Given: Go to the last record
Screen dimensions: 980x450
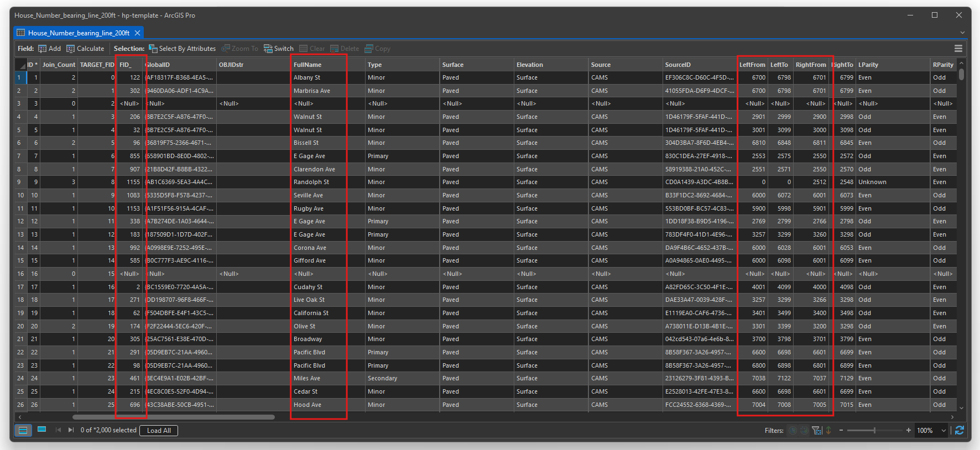Looking at the screenshot, I should (71, 430).
